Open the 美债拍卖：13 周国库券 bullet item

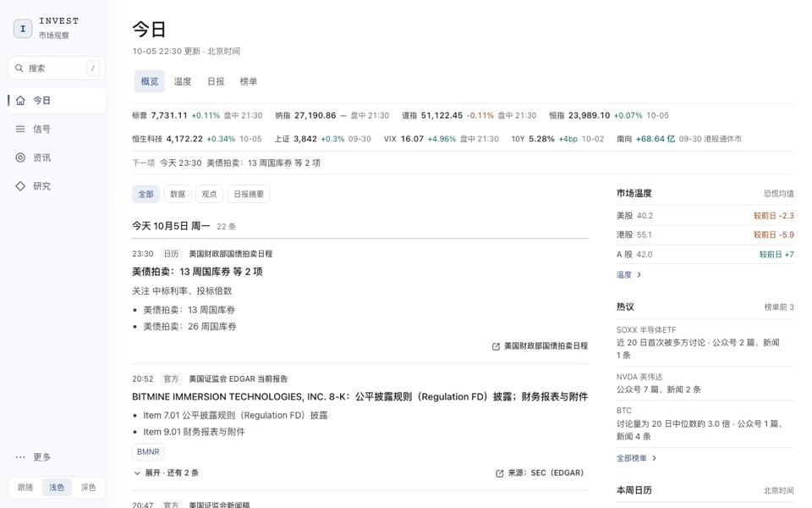coord(189,310)
